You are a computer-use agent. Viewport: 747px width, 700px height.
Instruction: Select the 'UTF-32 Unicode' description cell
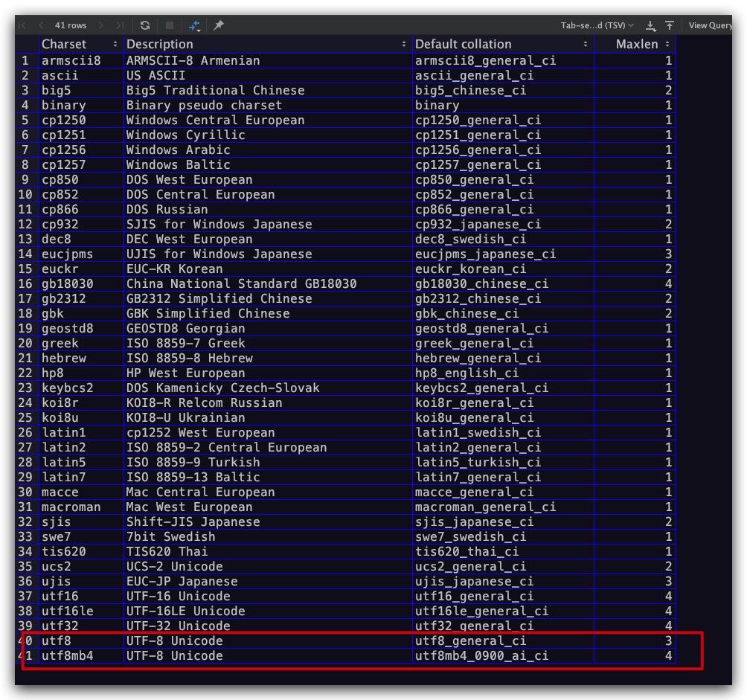pyautogui.click(x=268, y=626)
